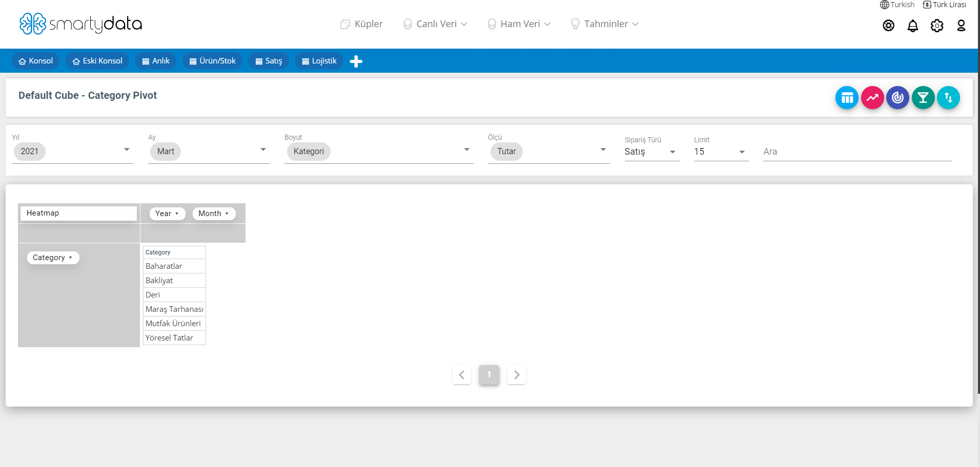
Task: Add a new dashboard with plus icon
Action: click(x=356, y=61)
